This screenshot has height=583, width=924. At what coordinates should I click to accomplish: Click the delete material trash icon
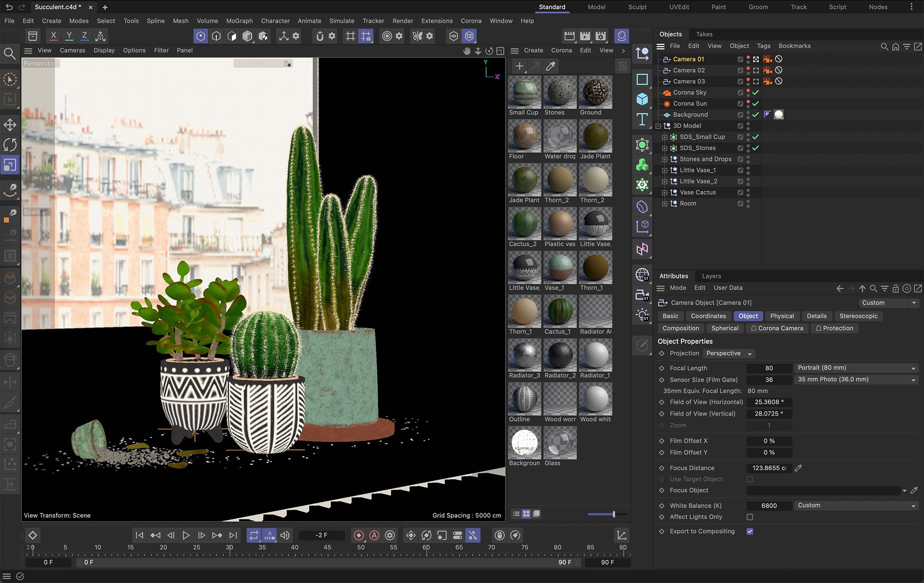[622, 67]
